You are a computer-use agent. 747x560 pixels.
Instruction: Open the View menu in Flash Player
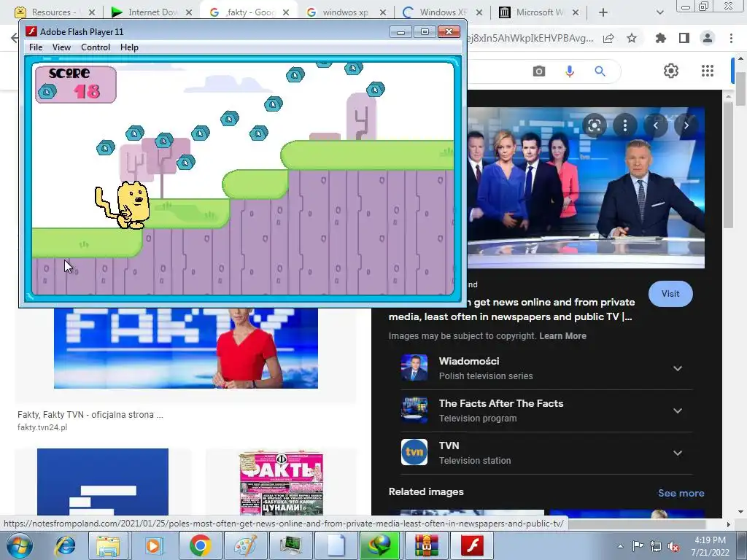[x=61, y=47]
